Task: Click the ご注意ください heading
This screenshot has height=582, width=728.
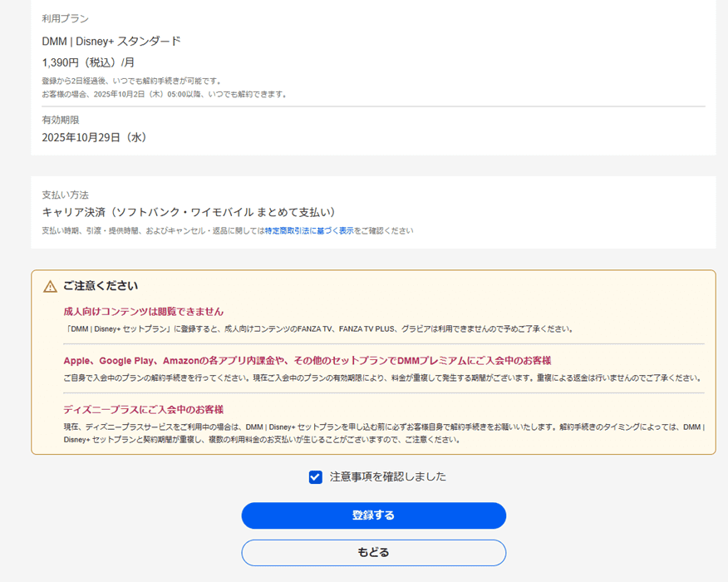Action: 101,286
